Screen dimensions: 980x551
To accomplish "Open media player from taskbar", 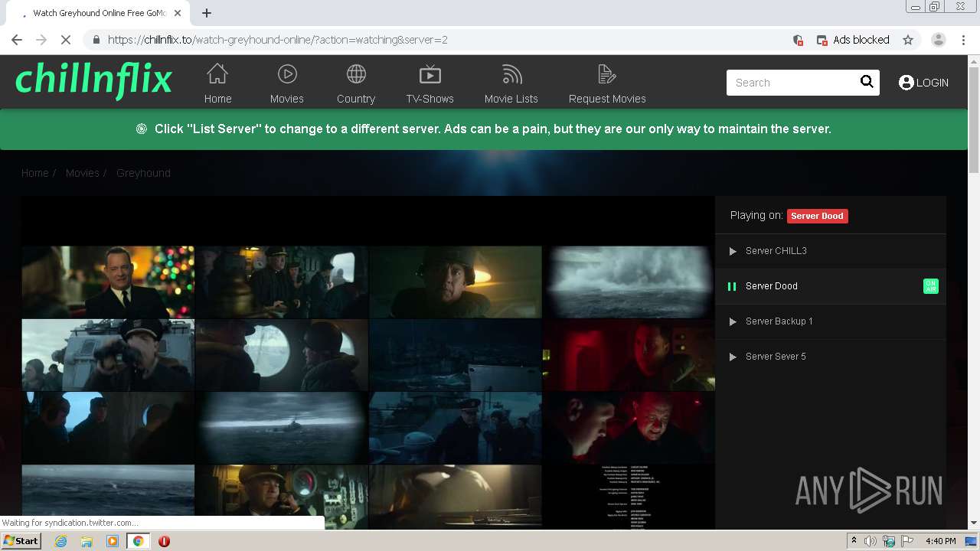I will (x=113, y=541).
